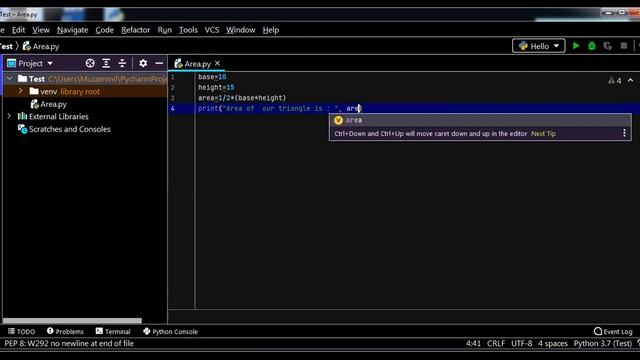Click code line area=1/2*(base*height)
Image resolution: width=640 pixels, height=360 pixels.
coord(242,98)
